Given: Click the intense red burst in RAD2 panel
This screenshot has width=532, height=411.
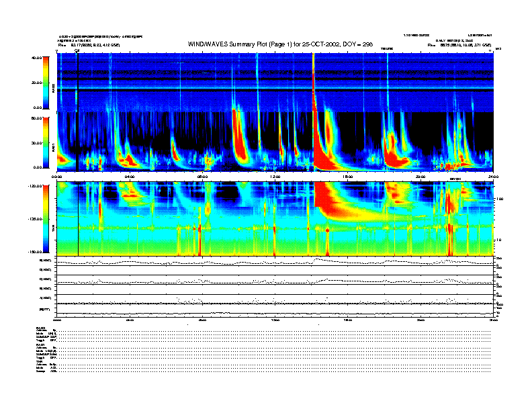Looking at the screenshot, I should pos(313,82).
